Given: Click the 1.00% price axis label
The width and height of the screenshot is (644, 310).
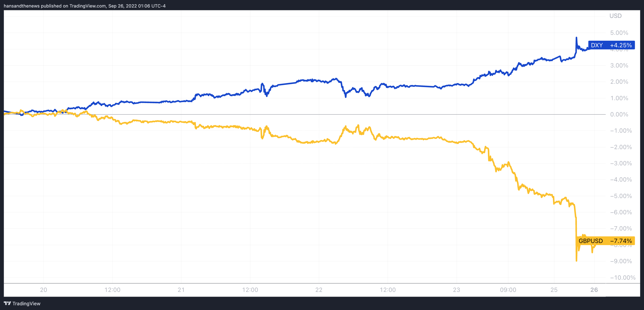Looking at the screenshot, I should (619, 98).
